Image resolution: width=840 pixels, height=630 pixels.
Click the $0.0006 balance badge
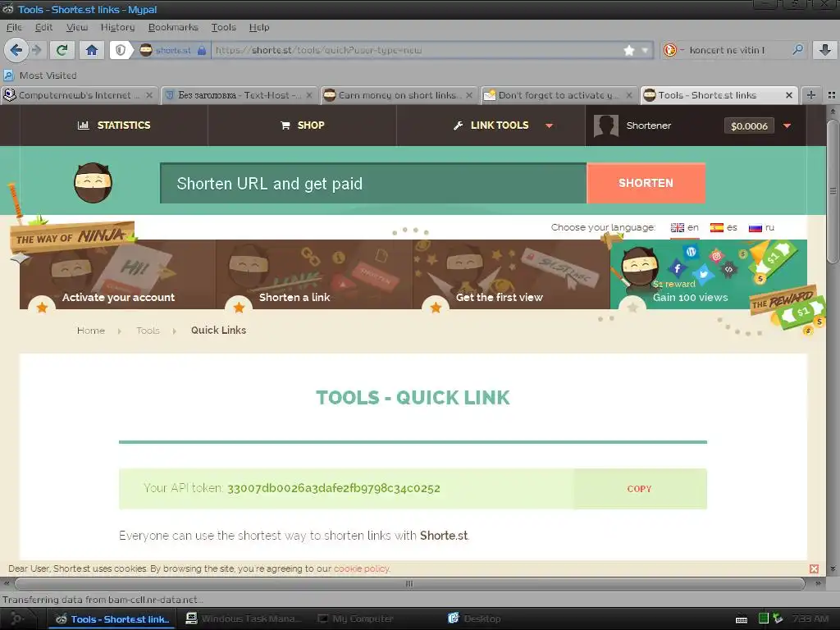click(749, 126)
